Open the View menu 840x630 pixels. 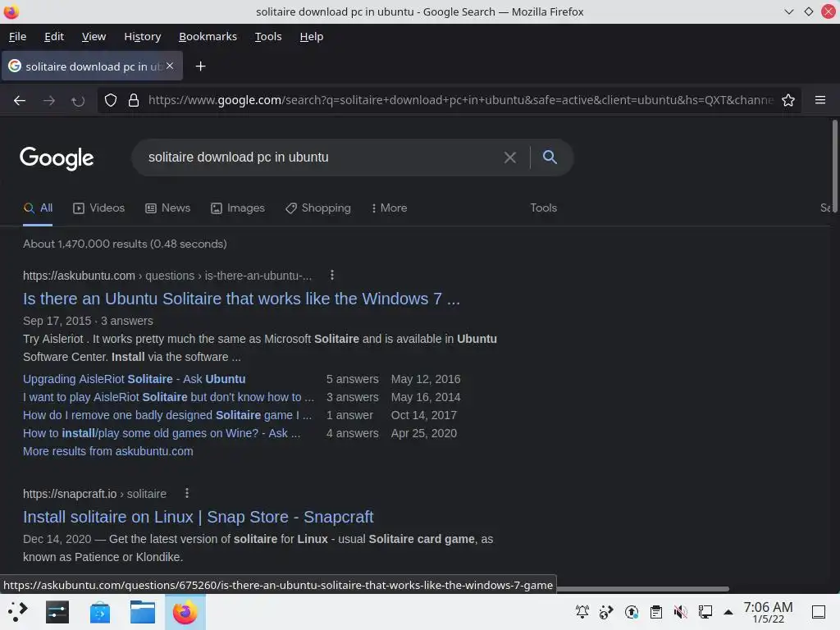94,36
